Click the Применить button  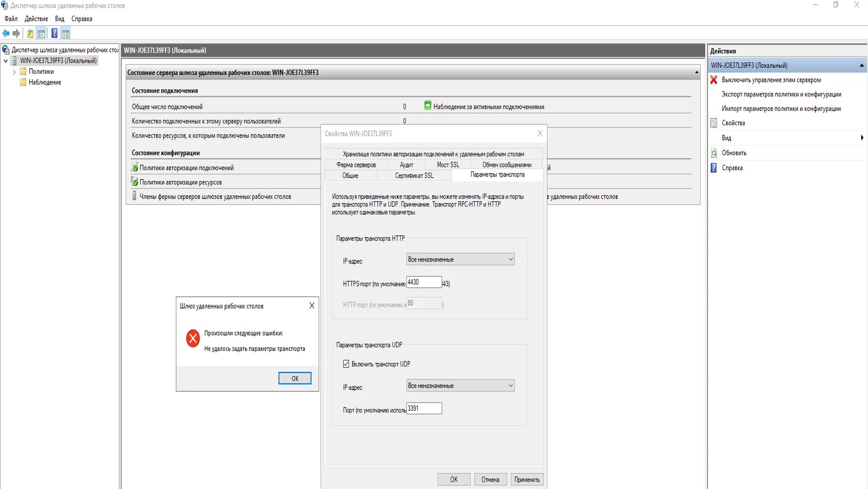[x=527, y=480]
